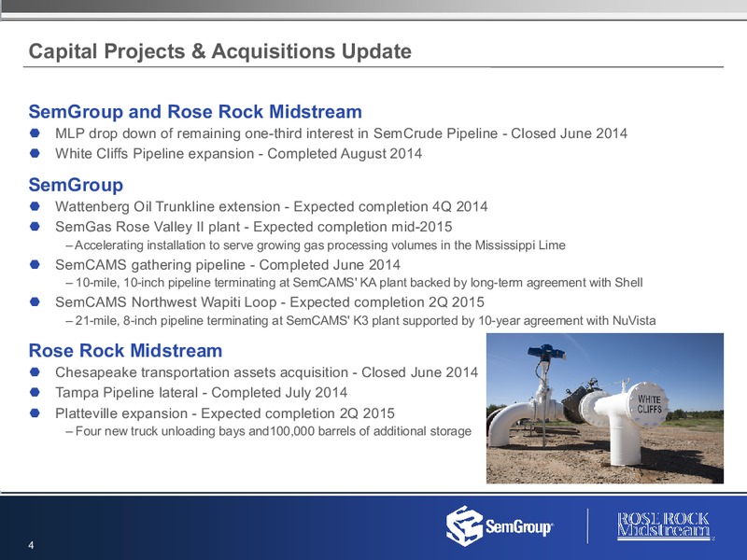Viewport: 747px width, 560px height.
Task: Click the Chesapeake transportation assets acquisition bullet
Action: (266, 372)
